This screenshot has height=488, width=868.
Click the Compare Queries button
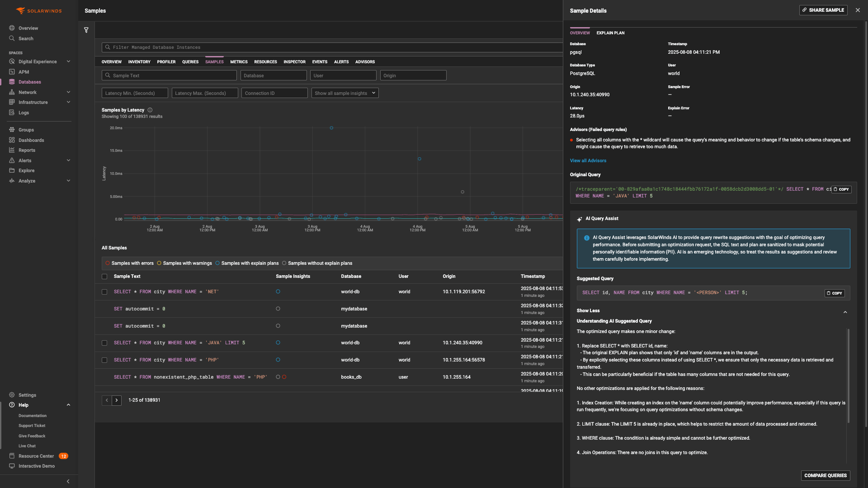[825, 476]
